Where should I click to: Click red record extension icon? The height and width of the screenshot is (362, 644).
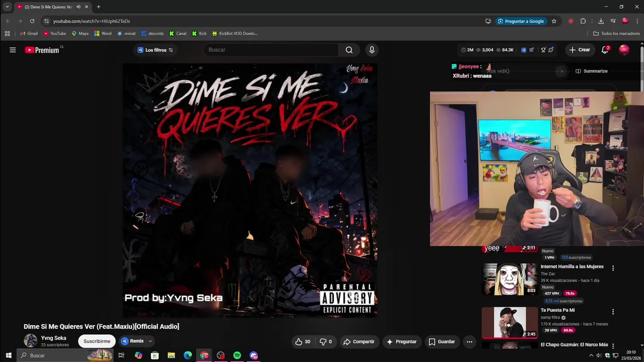571,21
